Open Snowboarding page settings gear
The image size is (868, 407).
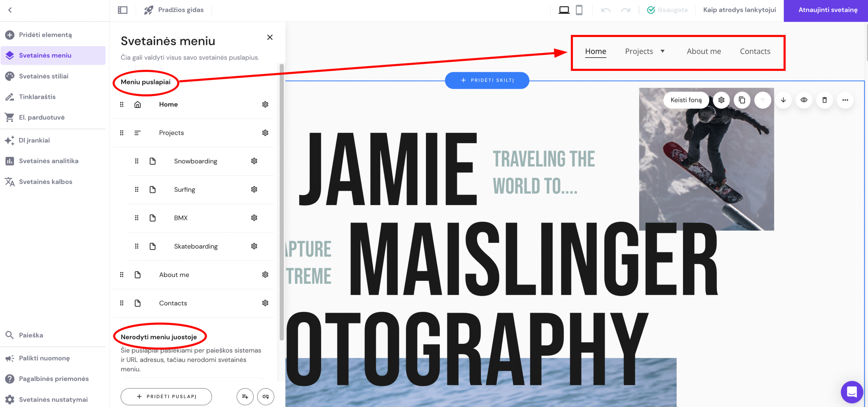pos(254,161)
